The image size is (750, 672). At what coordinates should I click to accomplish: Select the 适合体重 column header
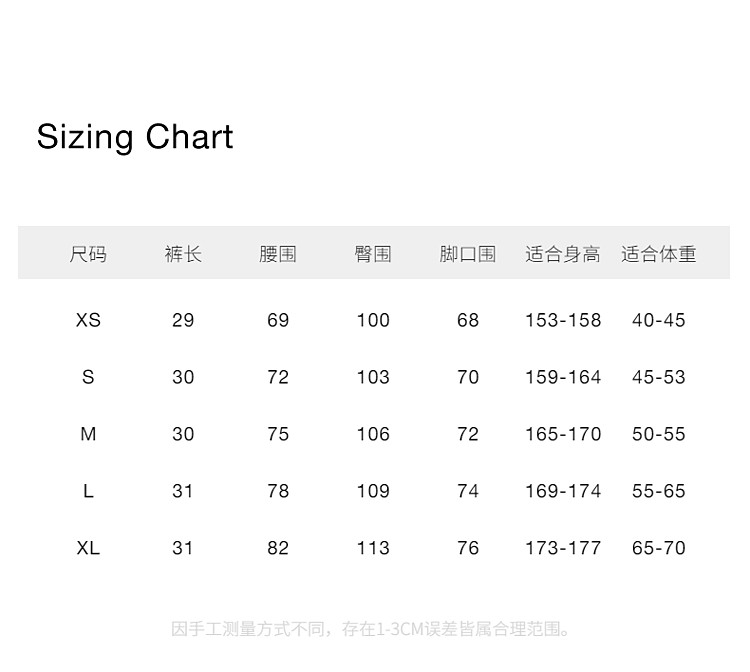(x=659, y=254)
